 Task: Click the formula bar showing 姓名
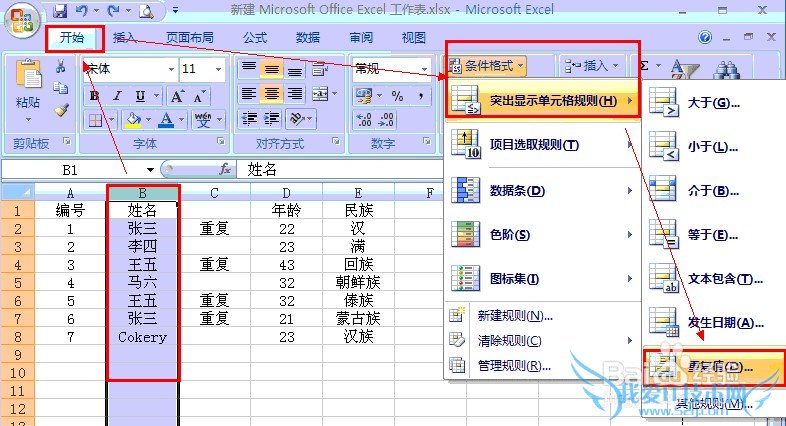click(x=341, y=169)
